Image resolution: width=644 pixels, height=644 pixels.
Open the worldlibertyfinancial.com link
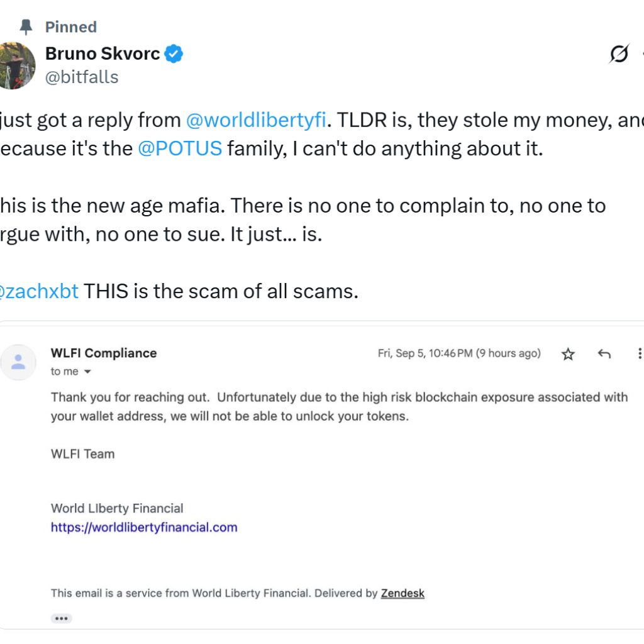pyautogui.click(x=144, y=528)
